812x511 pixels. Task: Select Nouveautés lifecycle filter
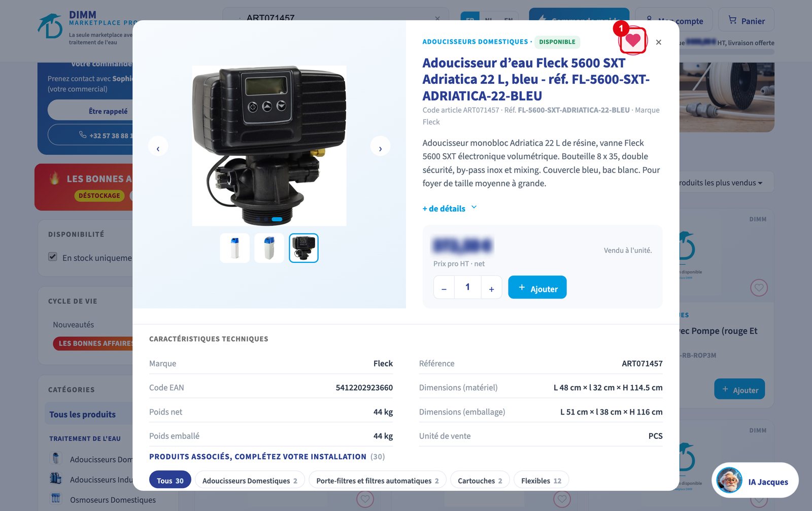pos(74,325)
